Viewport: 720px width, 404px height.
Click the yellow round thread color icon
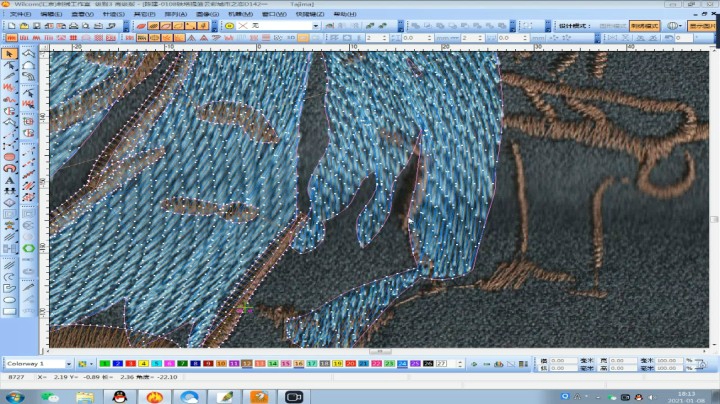pos(229,26)
